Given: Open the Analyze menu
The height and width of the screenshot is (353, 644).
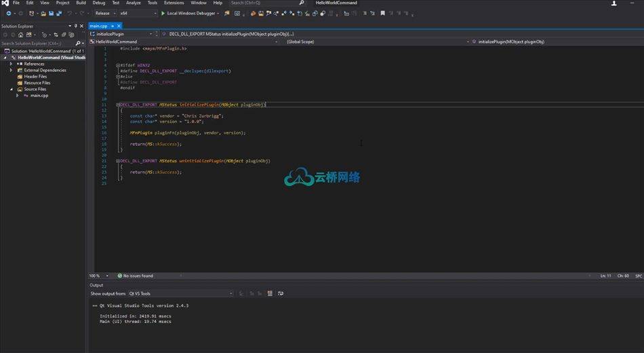Looking at the screenshot, I should click(133, 3).
